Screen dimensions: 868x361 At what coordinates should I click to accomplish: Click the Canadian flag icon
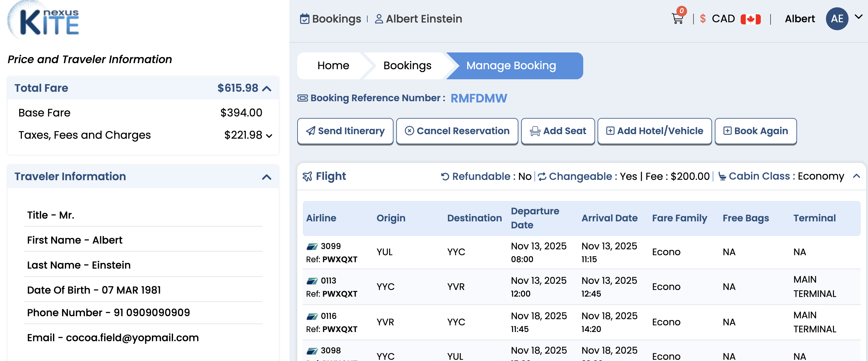(x=750, y=19)
